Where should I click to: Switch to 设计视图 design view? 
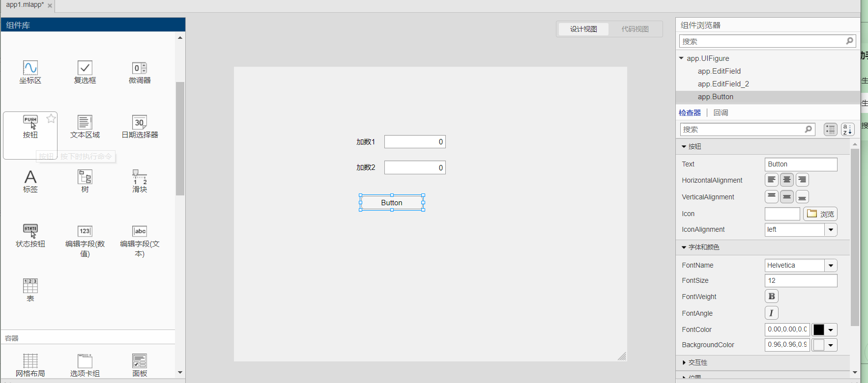[583, 29]
